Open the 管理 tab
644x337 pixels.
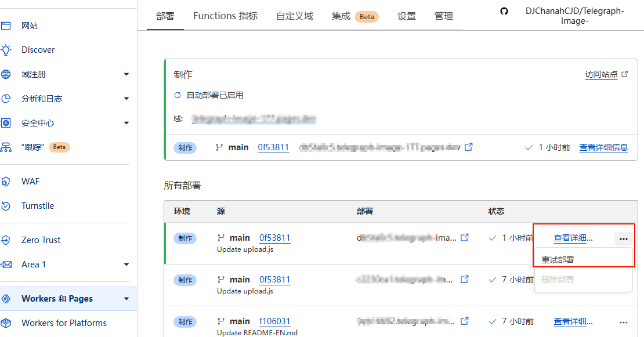(x=444, y=16)
